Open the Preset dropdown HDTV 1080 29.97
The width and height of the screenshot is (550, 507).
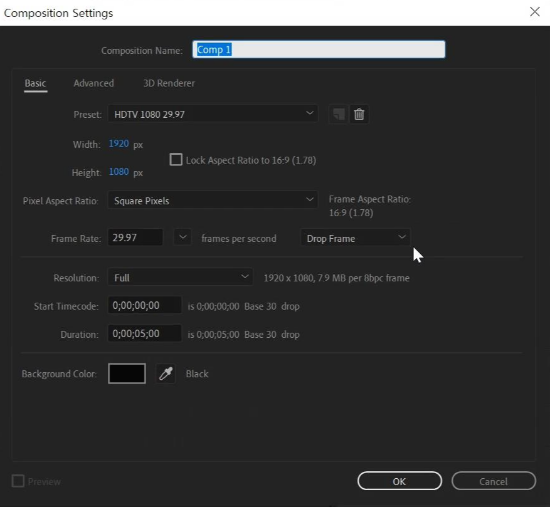[x=213, y=114]
